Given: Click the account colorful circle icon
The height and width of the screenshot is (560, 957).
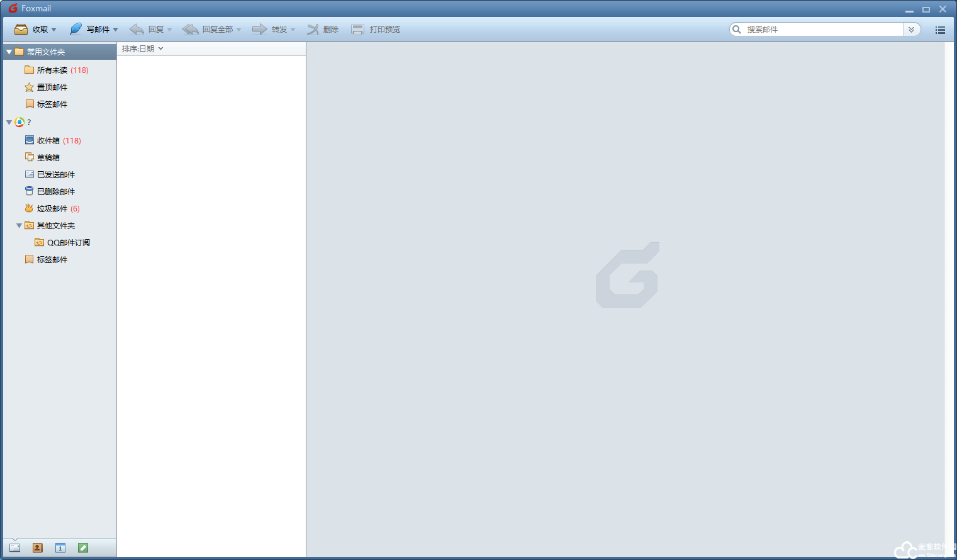Looking at the screenshot, I should [x=20, y=122].
